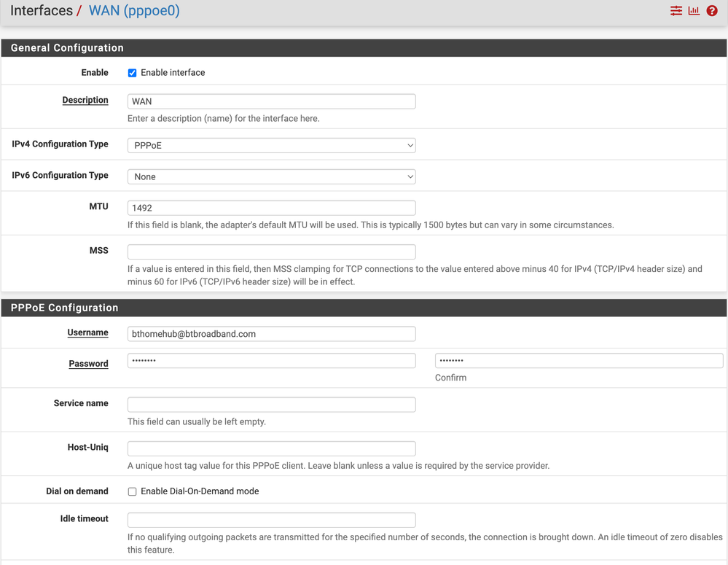Focus the Service name field

(x=271, y=405)
